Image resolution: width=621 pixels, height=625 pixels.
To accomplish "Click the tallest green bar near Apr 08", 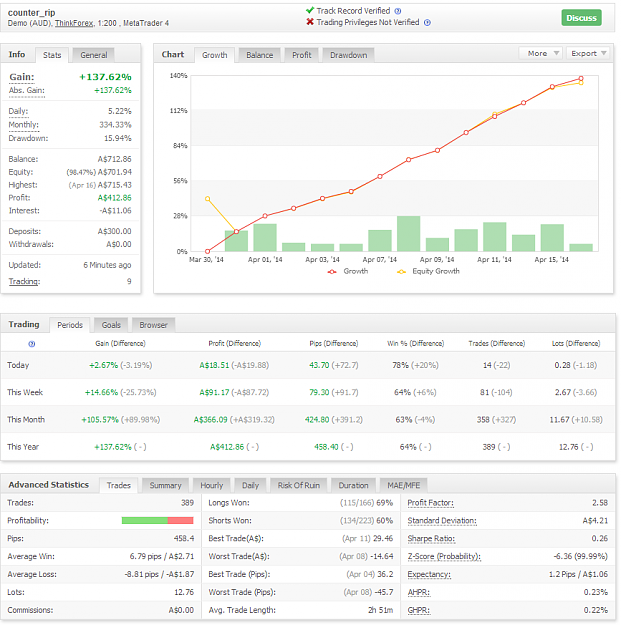I will pyautogui.click(x=409, y=234).
